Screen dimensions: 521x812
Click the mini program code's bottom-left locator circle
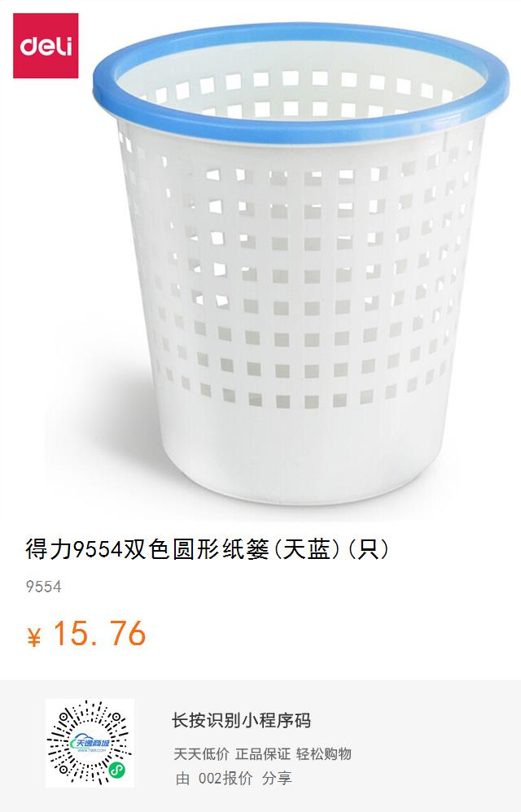(65, 769)
